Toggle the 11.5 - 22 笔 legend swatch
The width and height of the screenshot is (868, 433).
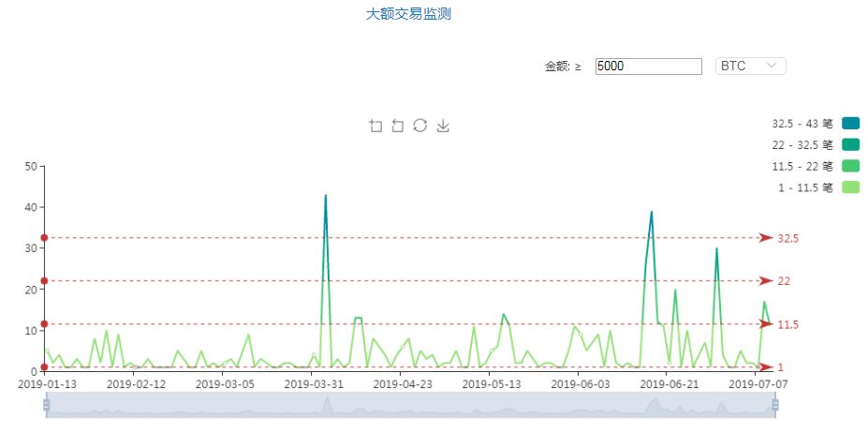coord(851,166)
